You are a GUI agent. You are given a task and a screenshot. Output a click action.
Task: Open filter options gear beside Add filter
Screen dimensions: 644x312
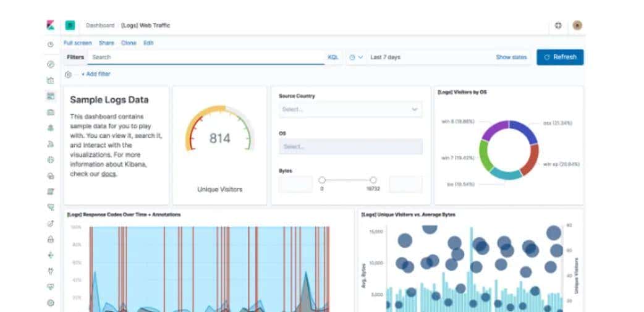point(68,74)
